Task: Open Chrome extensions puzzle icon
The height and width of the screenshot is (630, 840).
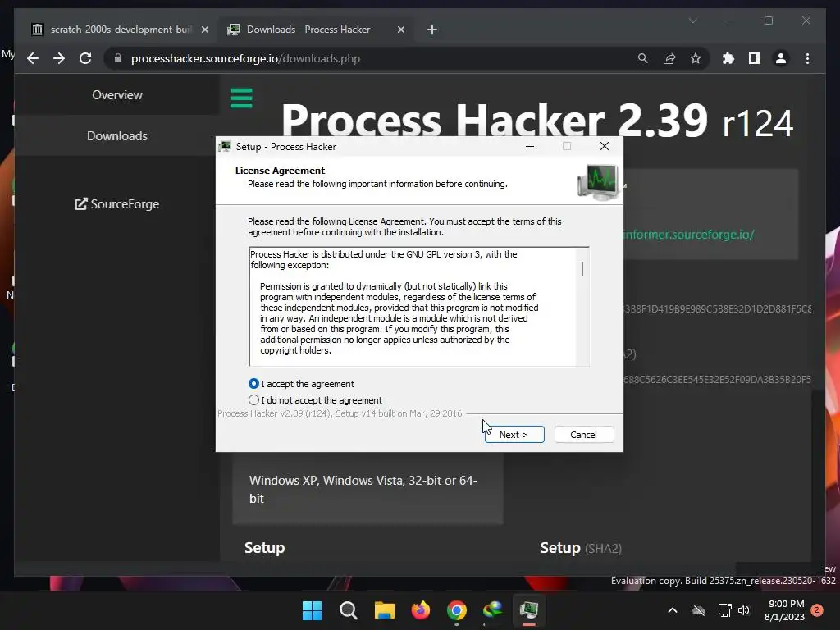Action: tap(728, 58)
